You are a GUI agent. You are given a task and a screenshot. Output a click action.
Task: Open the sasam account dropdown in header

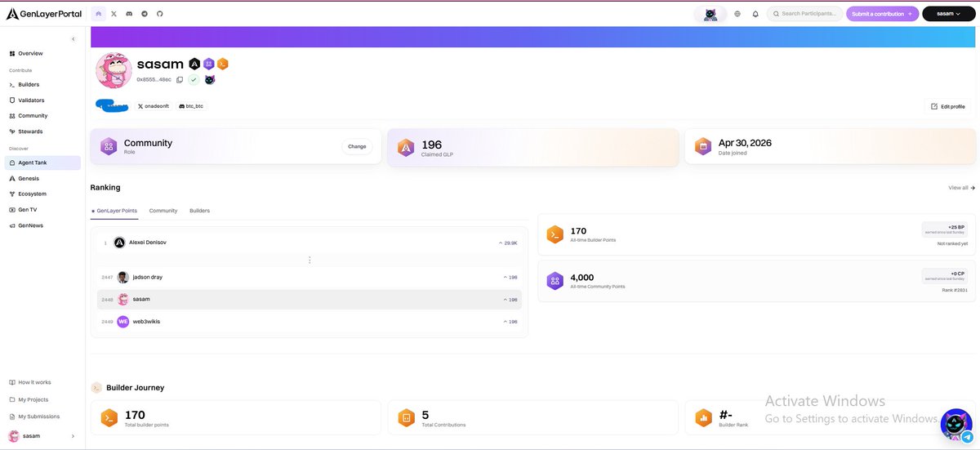[x=948, y=14]
